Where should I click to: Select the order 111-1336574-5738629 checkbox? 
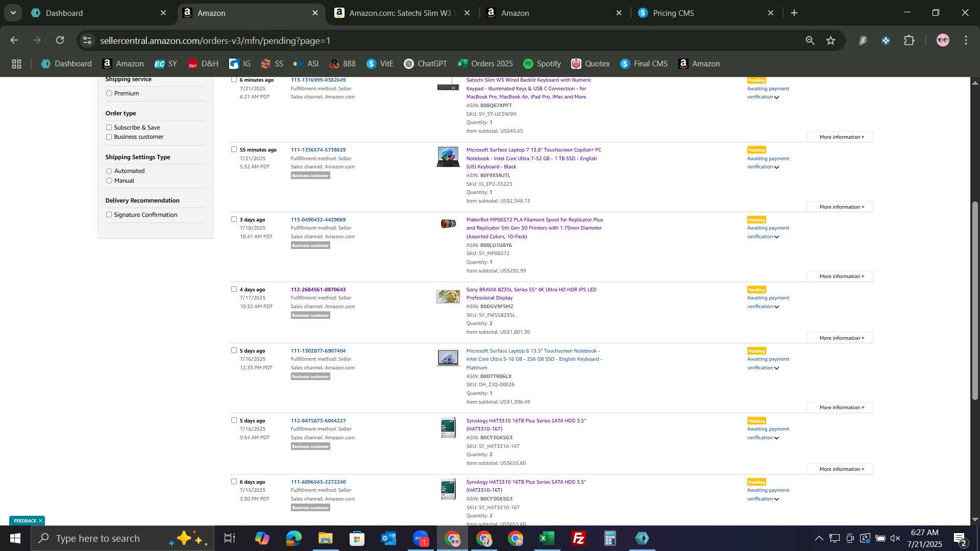(234, 149)
